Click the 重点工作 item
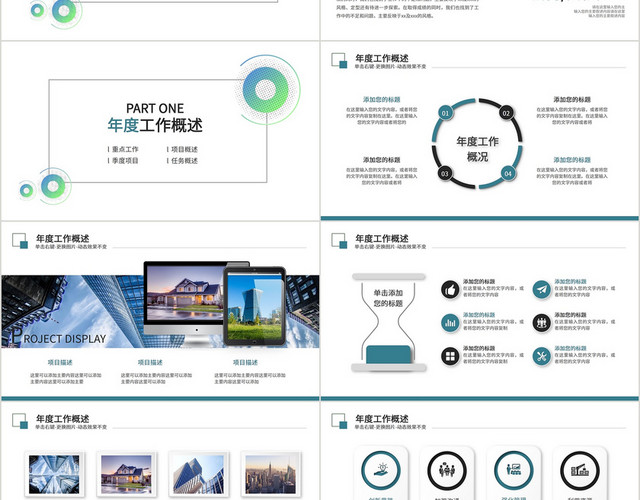This screenshot has width=640, height=500. pos(125,149)
